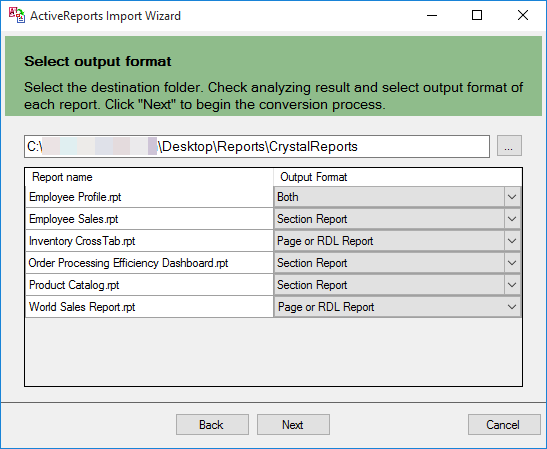Select the Employee Profile.rpt report name
547x449 pixels.
75,197
